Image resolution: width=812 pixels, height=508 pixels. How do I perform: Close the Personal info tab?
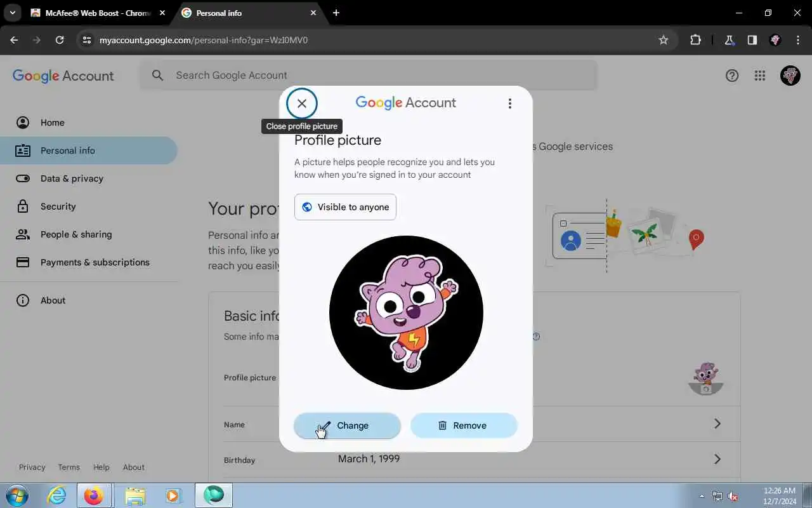coord(313,13)
